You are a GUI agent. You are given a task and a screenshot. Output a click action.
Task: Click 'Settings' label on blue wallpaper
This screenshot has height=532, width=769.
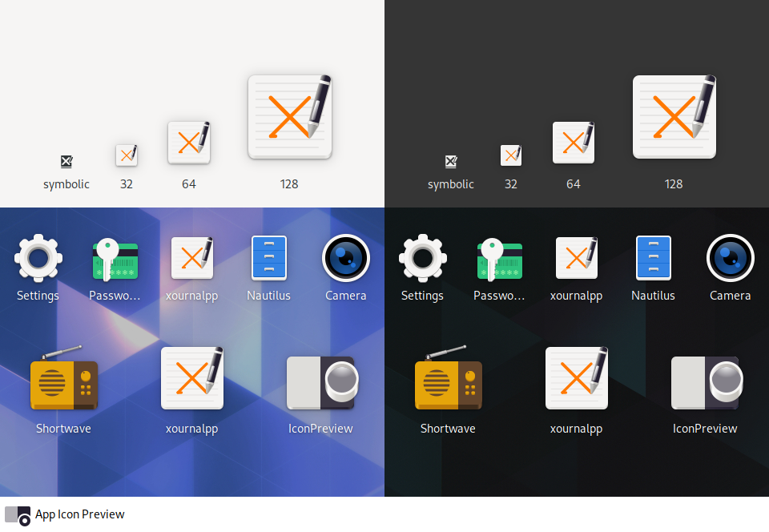pyautogui.click(x=38, y=296)
